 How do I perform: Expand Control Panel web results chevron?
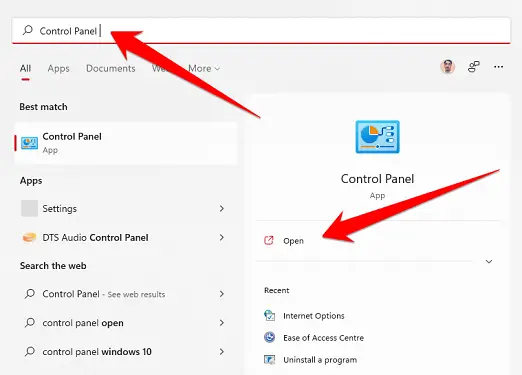click(222, 294)
